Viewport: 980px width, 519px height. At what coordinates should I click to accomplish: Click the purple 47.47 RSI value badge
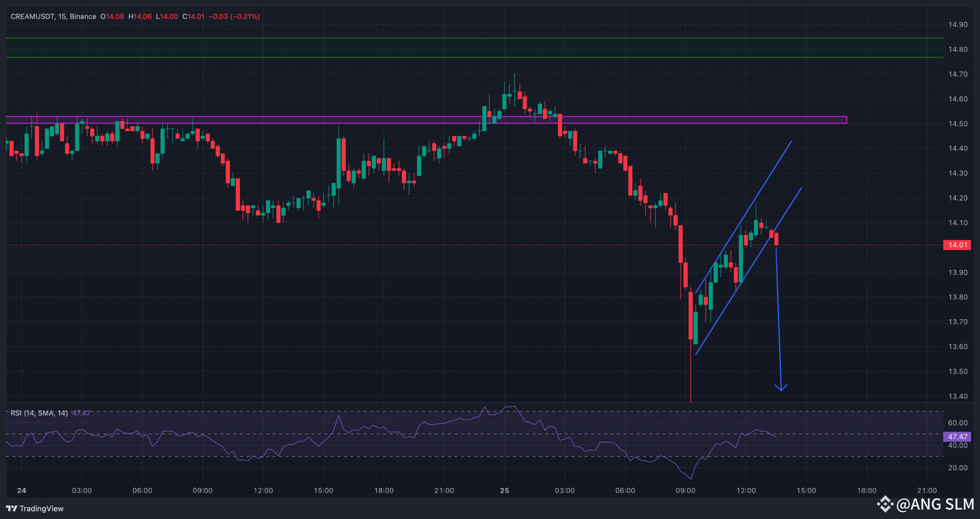pyautogui.click(x=957, y=437)
